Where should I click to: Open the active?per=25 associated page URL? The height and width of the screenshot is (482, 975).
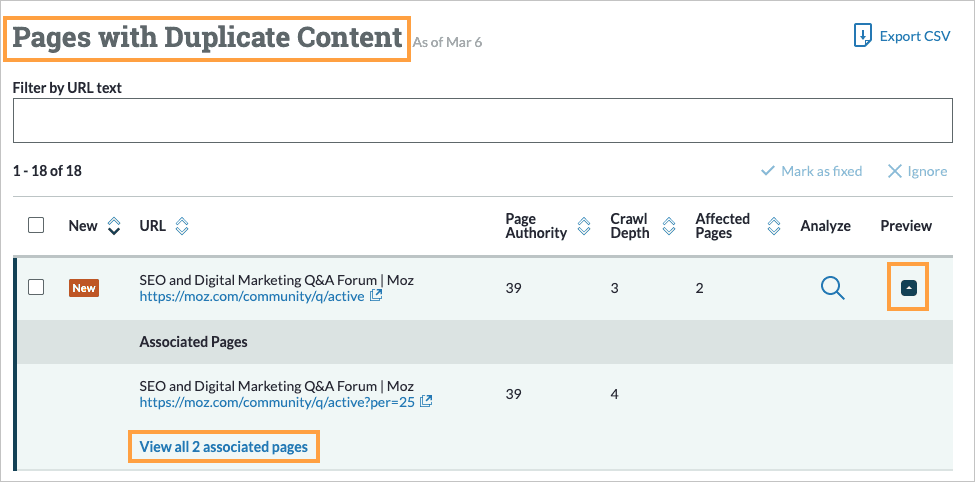[277, 402]
